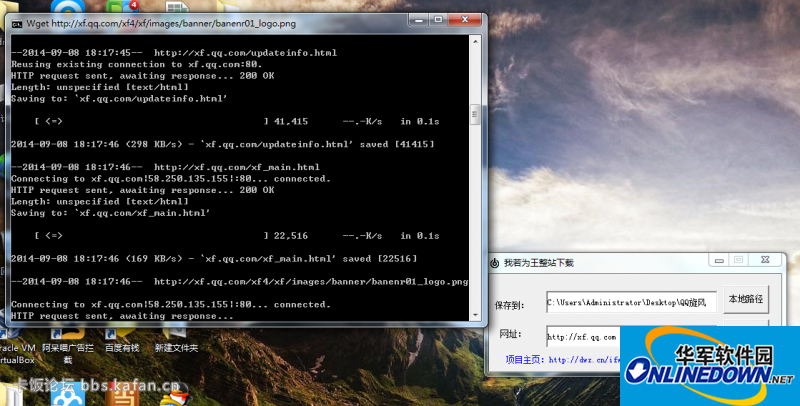800x406 pixels.
Task: Minimize the Wget console window
Action: tap(419, 20)
